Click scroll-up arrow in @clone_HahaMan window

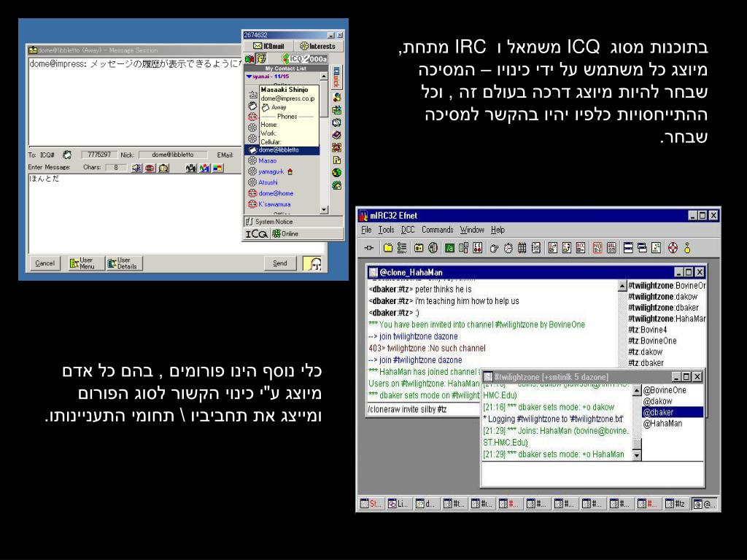(x=622, y=286)
